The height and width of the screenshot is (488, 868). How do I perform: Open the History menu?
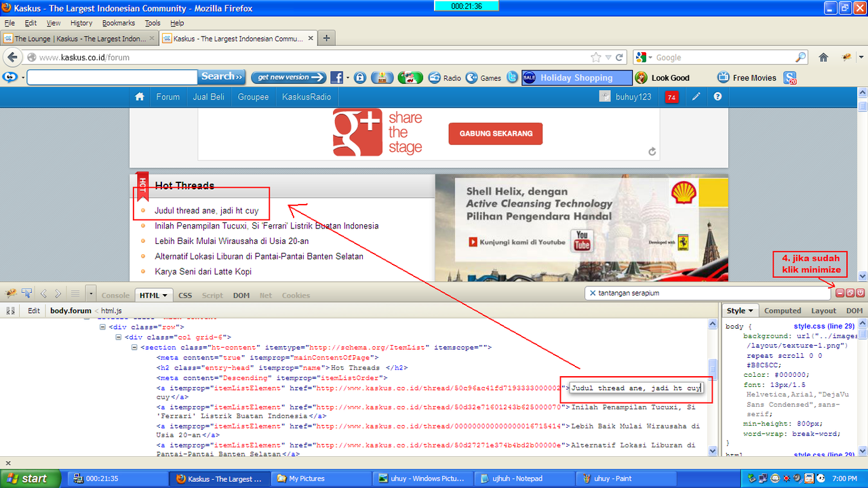[x=81, y=23]
